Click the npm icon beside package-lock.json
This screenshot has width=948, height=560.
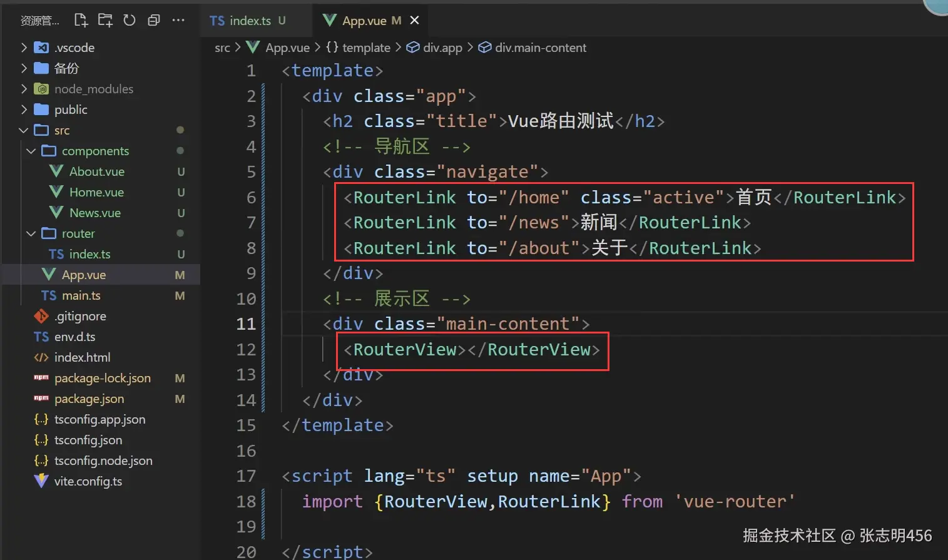pyautogui.click(x=41, y=377)
